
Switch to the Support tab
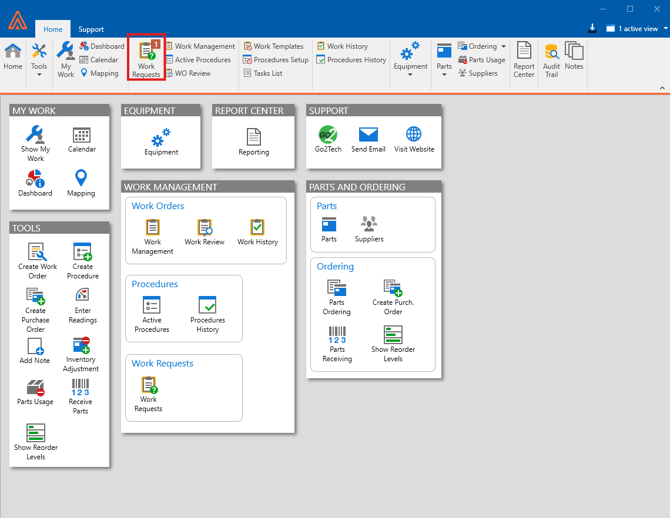pyautogui.click(x=91, y=29)
